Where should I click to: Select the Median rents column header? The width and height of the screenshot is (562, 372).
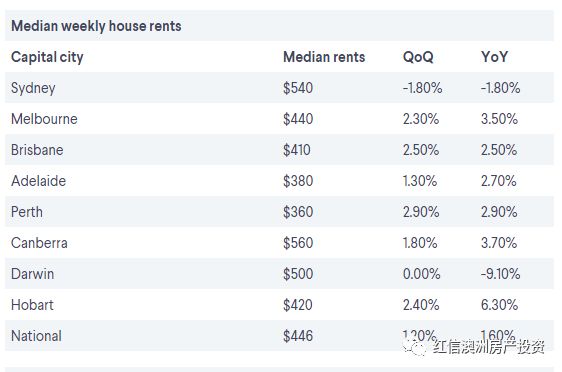click(324, 57)
